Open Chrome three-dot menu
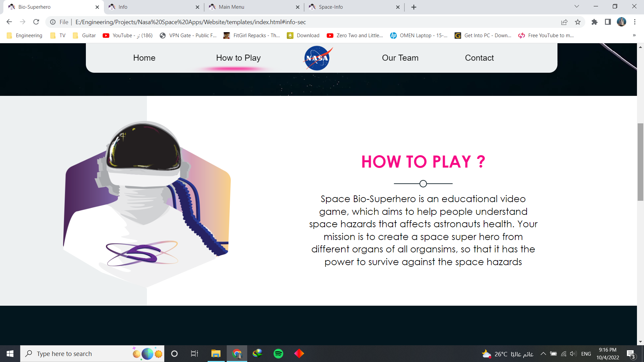This screenshot has height=362, width=644. pyautogui.click(x=635, y=22)
